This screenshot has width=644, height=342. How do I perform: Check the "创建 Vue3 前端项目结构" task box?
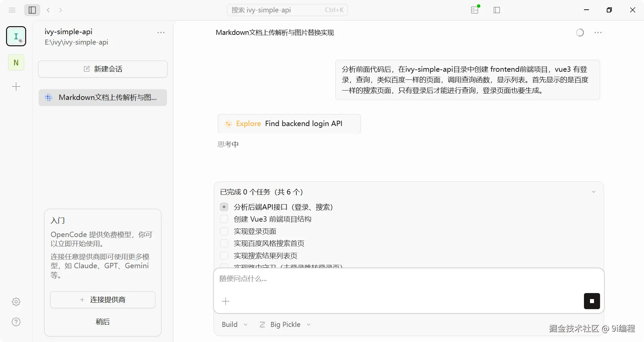tap(224, 219)
